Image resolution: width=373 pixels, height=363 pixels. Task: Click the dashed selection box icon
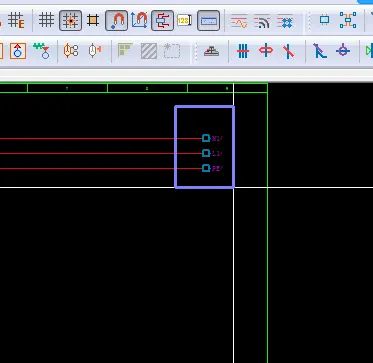coord(172,51)
